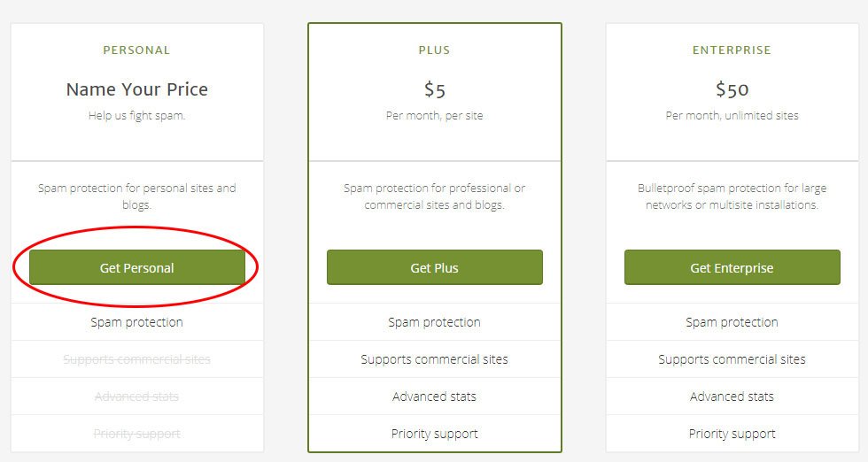868x462 pixels.
Task: Click the Name Your Price title
Action: pos(136,89)
